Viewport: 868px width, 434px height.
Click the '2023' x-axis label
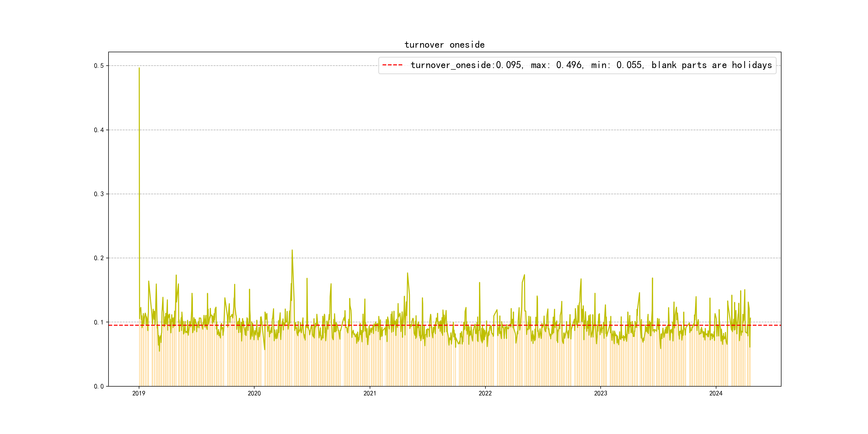(x=600, y=393)
